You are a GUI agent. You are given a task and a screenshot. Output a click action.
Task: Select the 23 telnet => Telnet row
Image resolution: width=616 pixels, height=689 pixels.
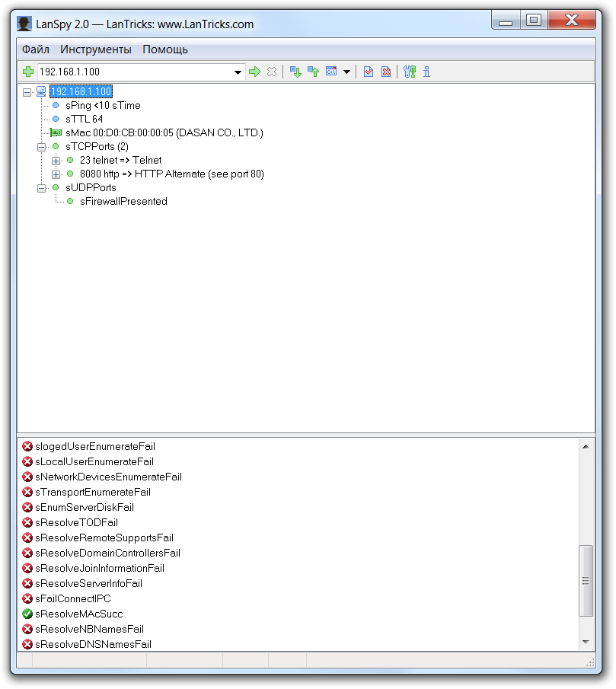coord(120,160)
